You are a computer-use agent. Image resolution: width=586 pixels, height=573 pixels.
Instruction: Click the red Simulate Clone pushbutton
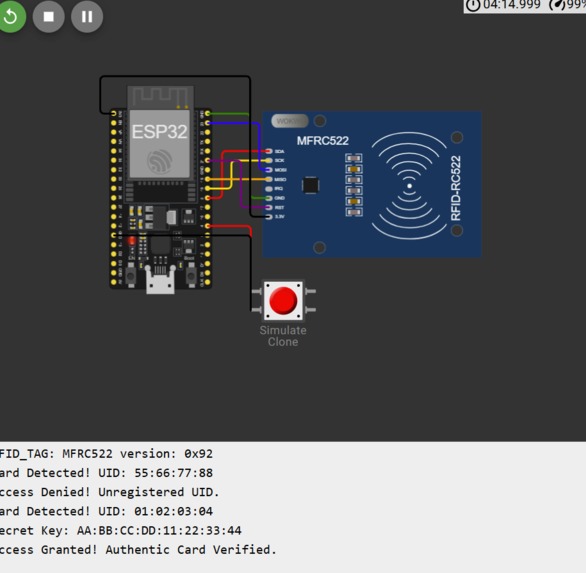tap(283, 301)
